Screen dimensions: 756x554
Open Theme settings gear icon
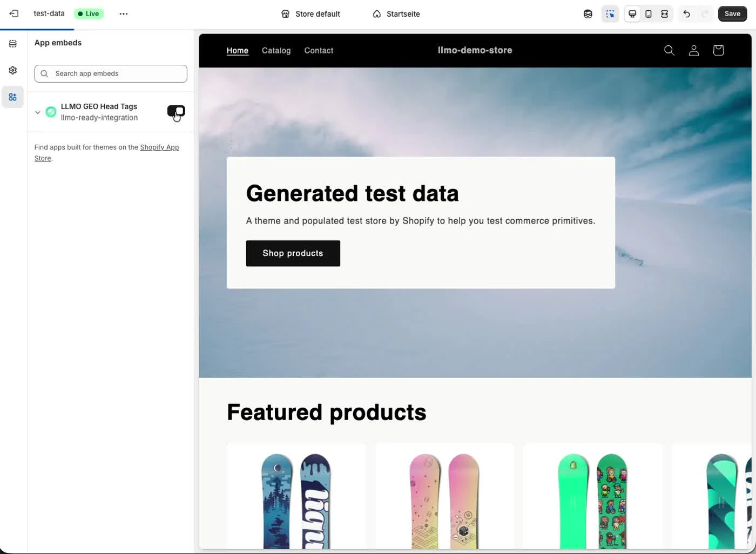(13, 70)
